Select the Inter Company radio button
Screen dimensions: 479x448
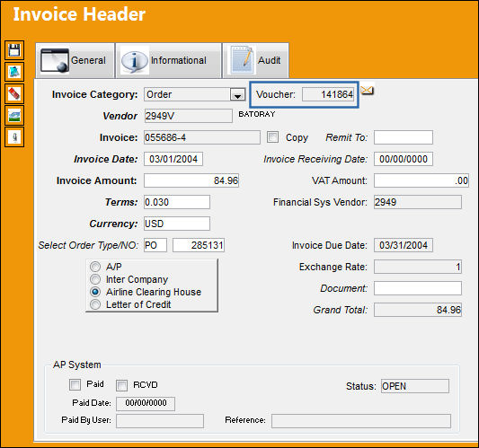click(95, 279)
